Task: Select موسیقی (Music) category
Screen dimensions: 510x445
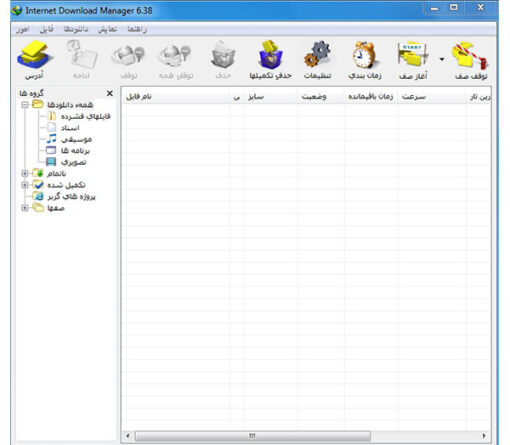Action: [x=76, y=139]
